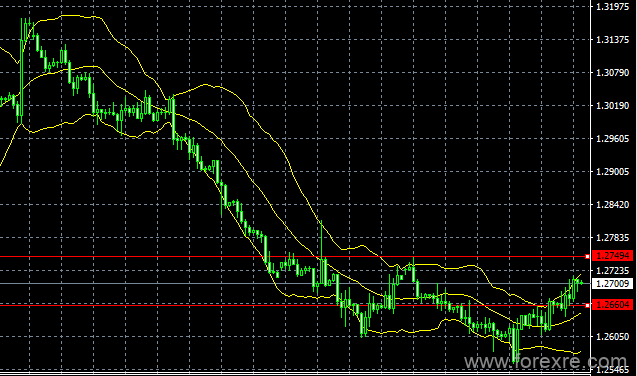Screen dimensions: 637x376
Task: Click the 1.25465 bottom price axis label
Action: pos(612,370)
